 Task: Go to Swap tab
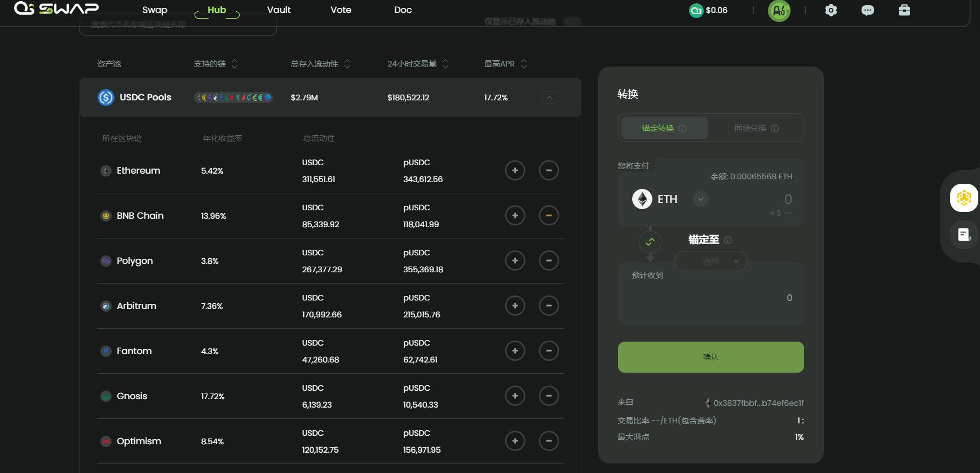pyautogui.click(x=154, y=10)
